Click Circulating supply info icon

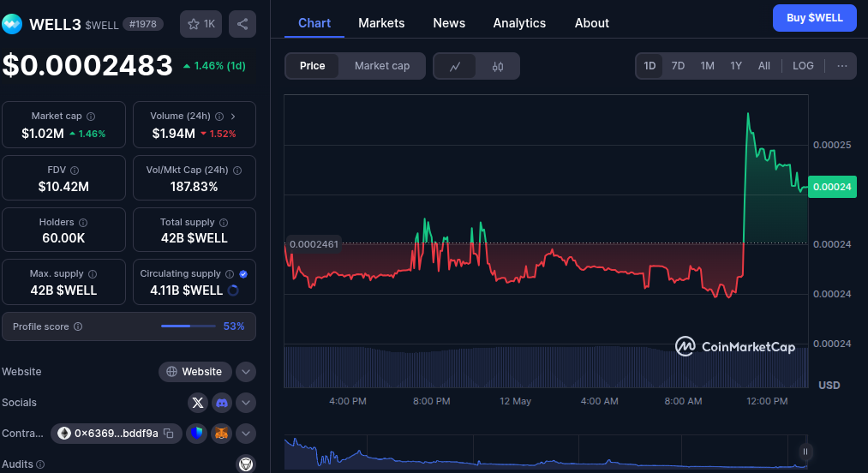point(230,273)
